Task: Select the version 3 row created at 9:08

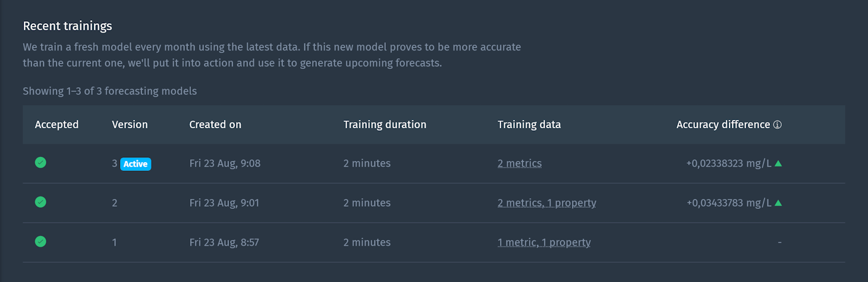Action: point(433,163)
